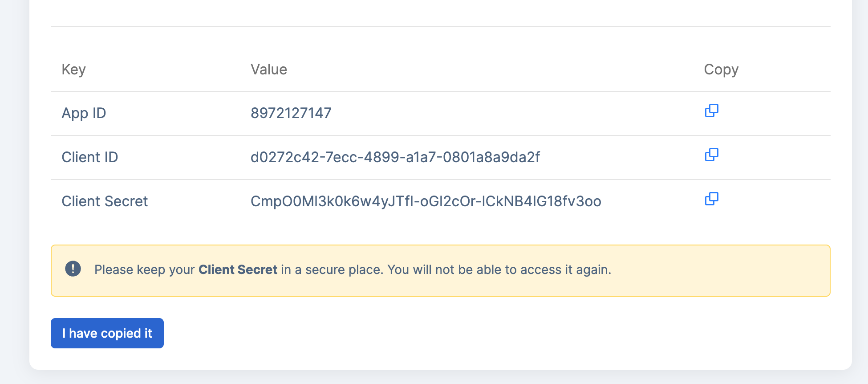Click the 'secure place' warning message text
The image size is (868, 384).
[x=338, y=270]
